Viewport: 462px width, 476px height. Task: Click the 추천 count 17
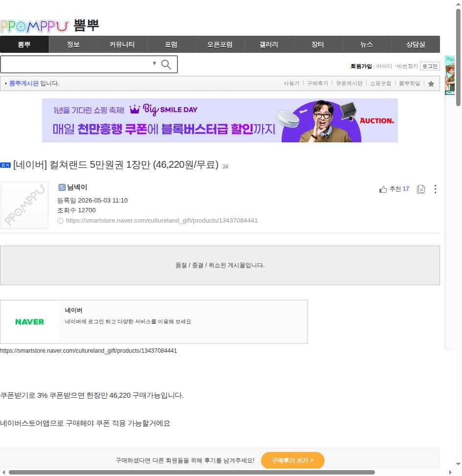coord(406,188)
